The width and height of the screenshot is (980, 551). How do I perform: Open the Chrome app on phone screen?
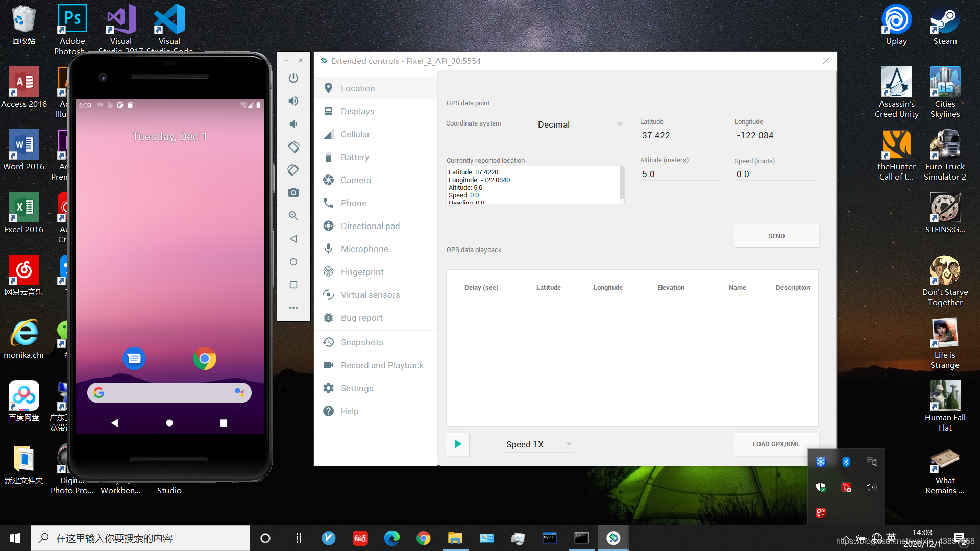205,359
